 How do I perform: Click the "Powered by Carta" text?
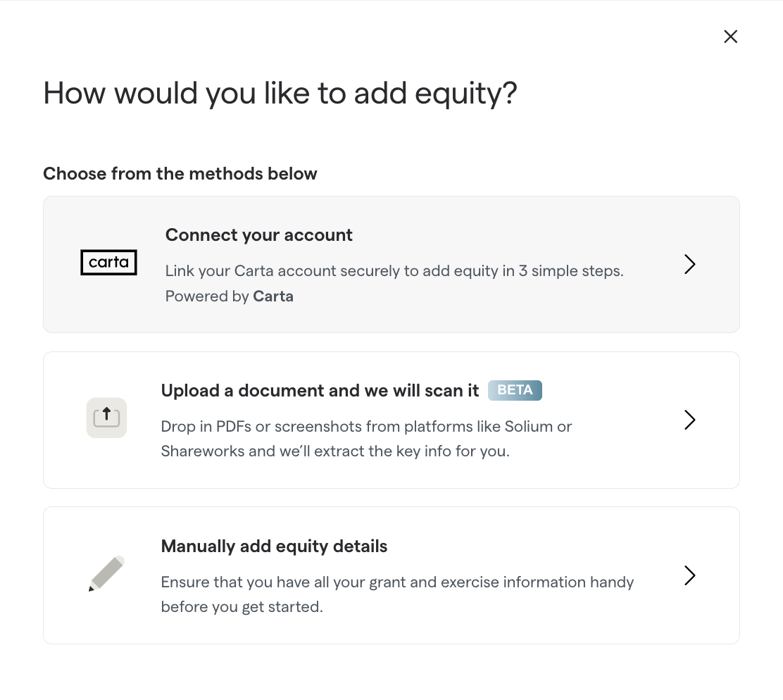tap(229, 296)
